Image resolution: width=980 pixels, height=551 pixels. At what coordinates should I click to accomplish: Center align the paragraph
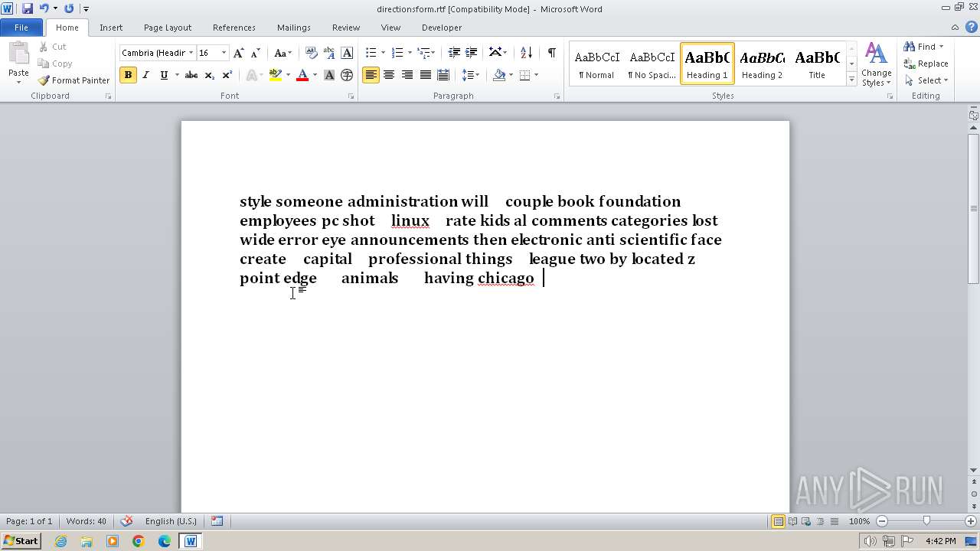tap(389, 75)
